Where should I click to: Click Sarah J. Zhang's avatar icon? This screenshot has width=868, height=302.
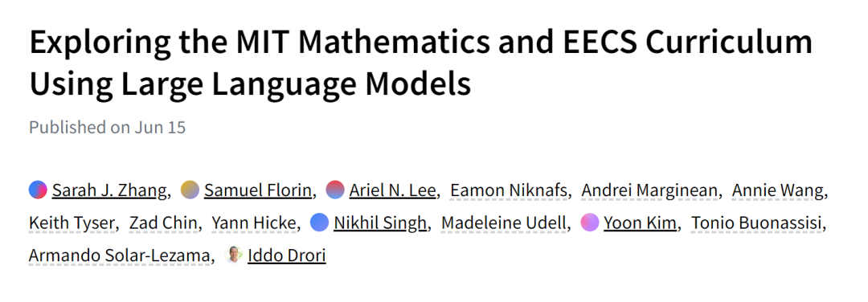[x=38, y=190]
